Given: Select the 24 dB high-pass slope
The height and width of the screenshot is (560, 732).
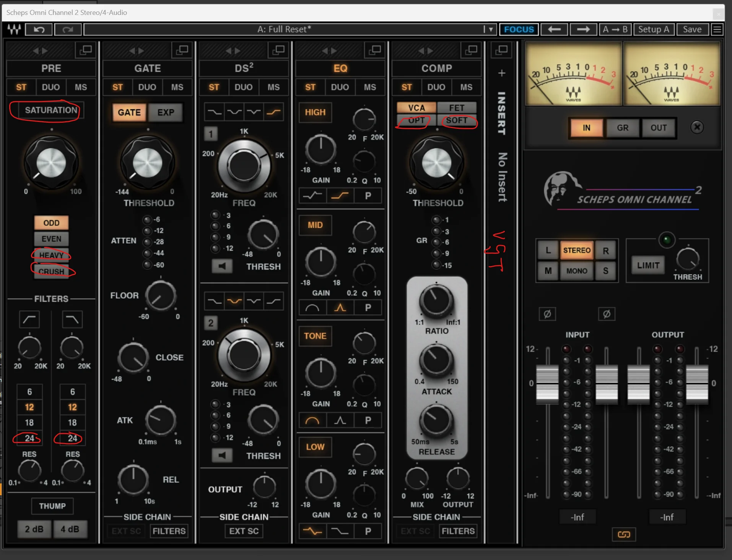Looking at the screenshot, I should click(29, 438).
